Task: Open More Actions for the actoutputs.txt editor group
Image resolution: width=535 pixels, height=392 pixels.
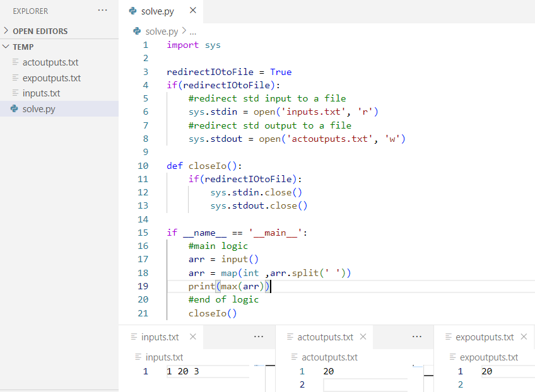Action: [x=416, y=337]
